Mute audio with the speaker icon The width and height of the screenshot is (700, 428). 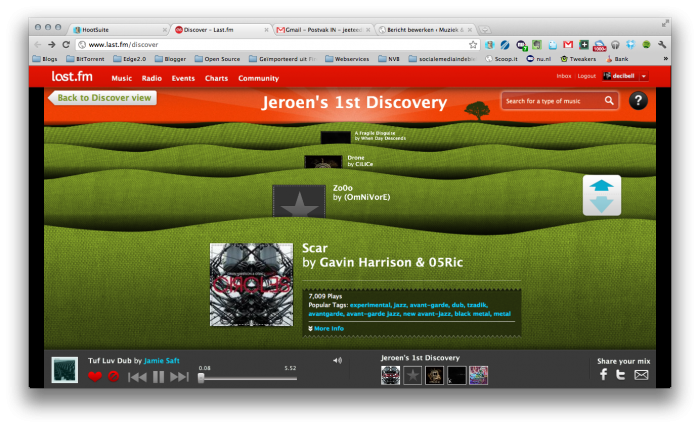(338, 360)
